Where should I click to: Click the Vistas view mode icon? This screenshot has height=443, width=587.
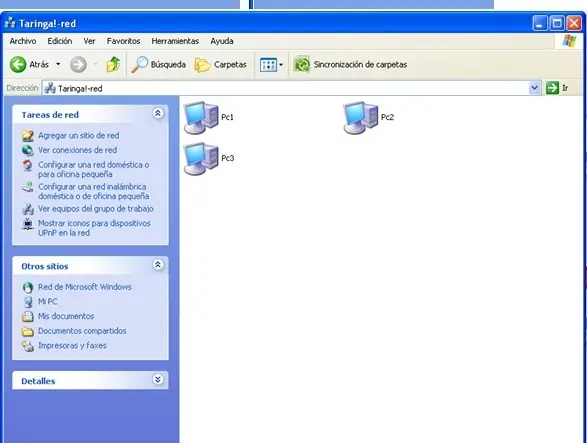[268, 64]
